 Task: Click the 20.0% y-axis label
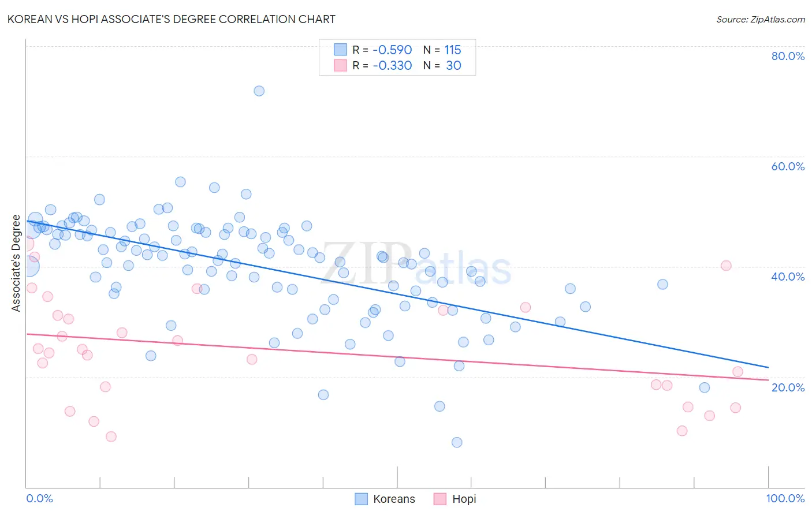[x=788, y=387]
